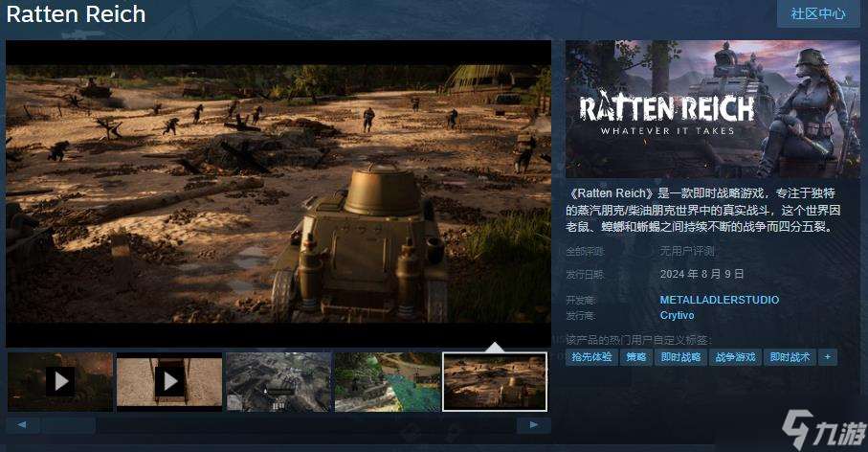Screen dimensions: 868x452
Task: Add a tag with the plus button
Action: click(828, 357)
